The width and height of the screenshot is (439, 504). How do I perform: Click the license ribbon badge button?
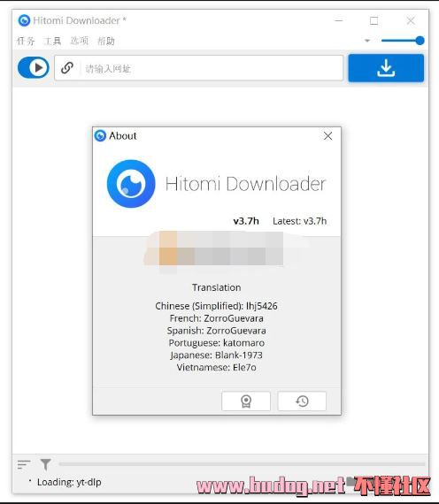click(246, 401)
